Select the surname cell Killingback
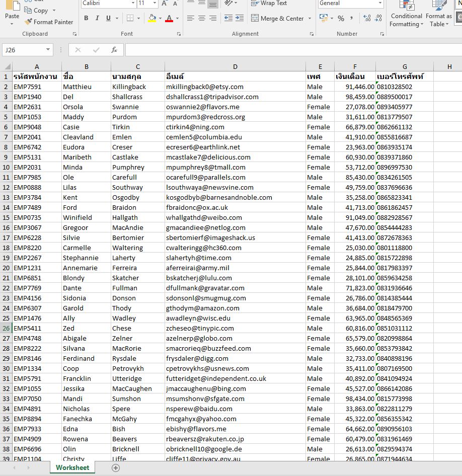This screenshot has width=462, height=476. pyautogui.click(x=138, y=87)
